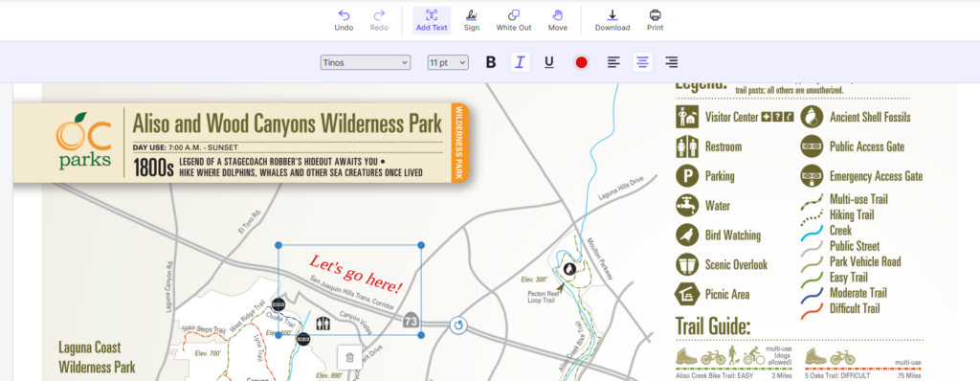Image resolution: width=980 pixels, height=381 pixels.
Task: Open the 11 pt font size dropdown
Action: click(448, 62)
